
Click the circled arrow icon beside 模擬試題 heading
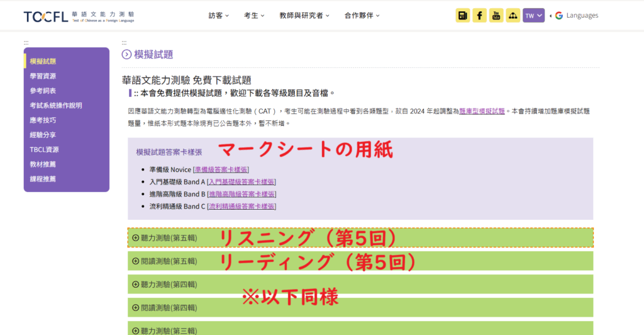pos(127,55)
